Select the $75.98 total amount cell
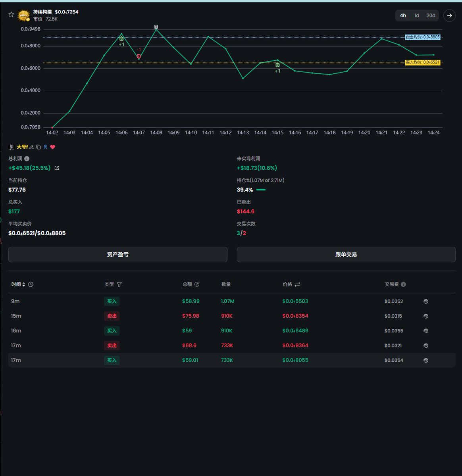Viewport: 462px width, 476px height. point(191,316)
